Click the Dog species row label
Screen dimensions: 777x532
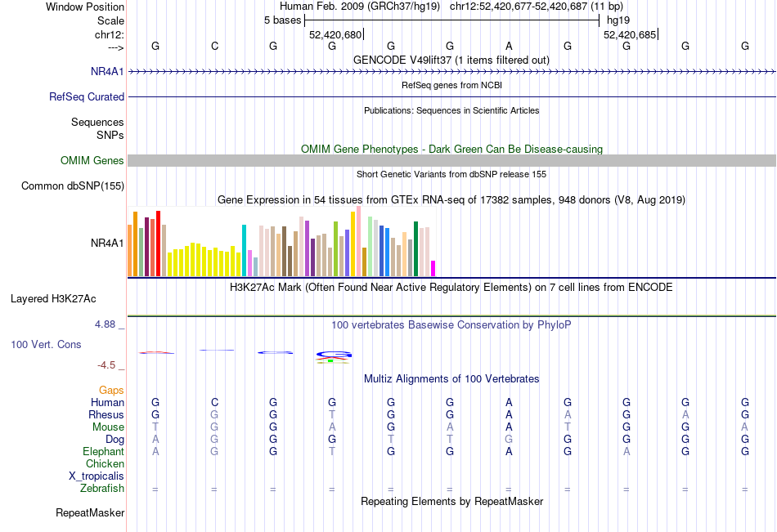point(115,440)
